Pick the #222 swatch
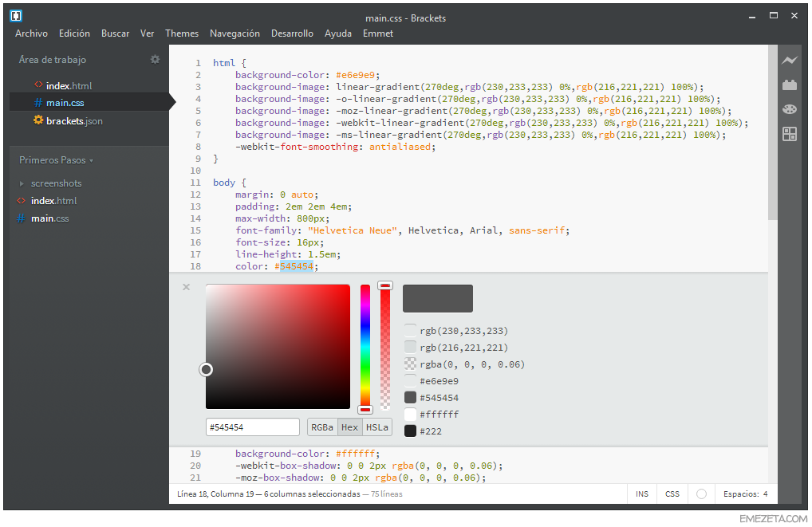Image resolution: width=812 pixels, height=527 pixels. [x=410, y=431]
